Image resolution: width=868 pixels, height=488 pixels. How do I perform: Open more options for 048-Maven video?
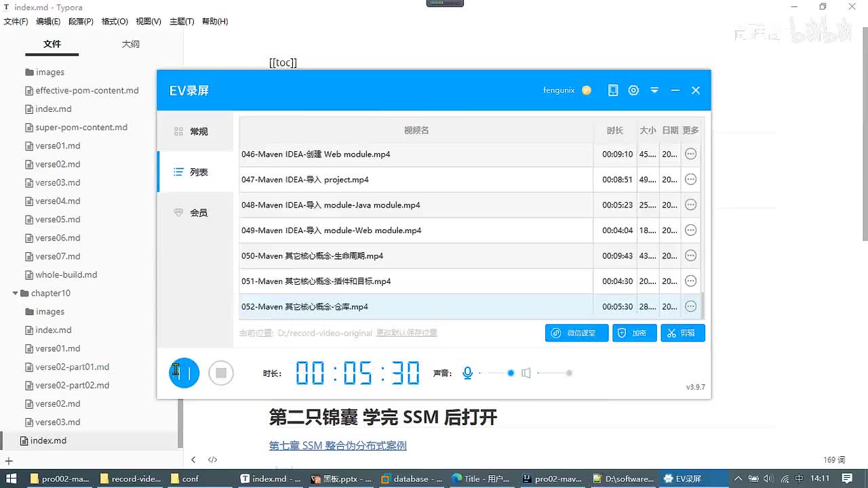(x=690, y=205)
